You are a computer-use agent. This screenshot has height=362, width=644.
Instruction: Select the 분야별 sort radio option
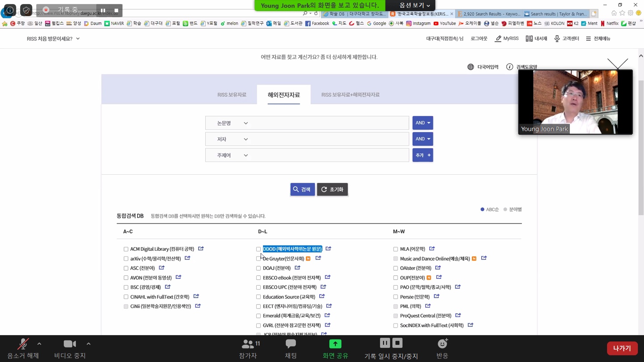(505, 210)
